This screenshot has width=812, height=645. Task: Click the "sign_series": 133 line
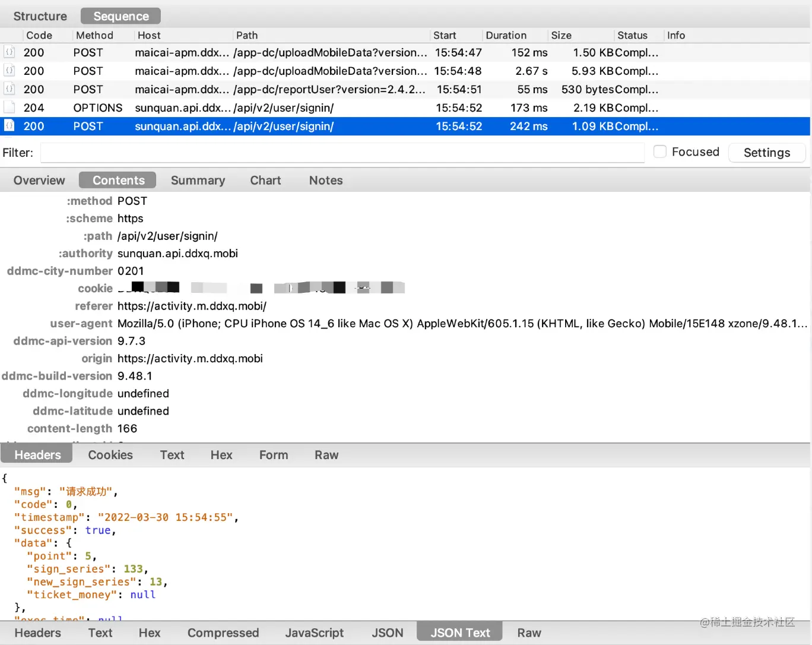pyautogui.click(x=87, y=569)
